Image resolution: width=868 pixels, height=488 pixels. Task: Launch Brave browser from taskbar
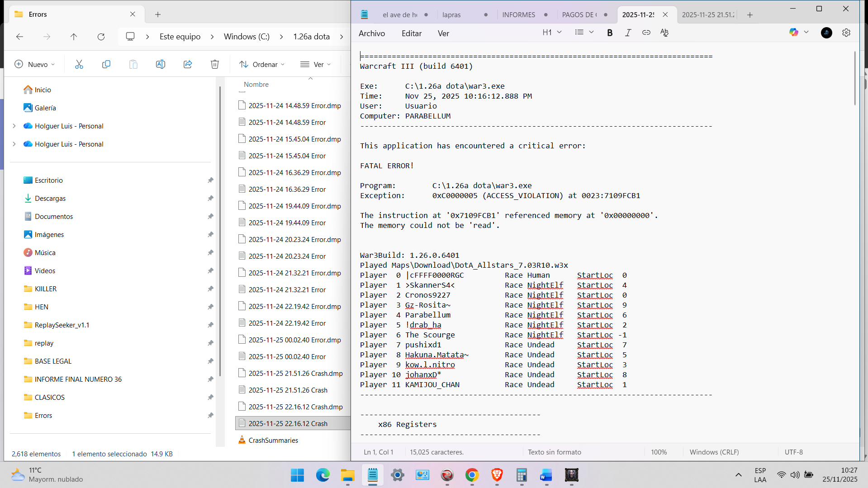(x=497, y=475)
